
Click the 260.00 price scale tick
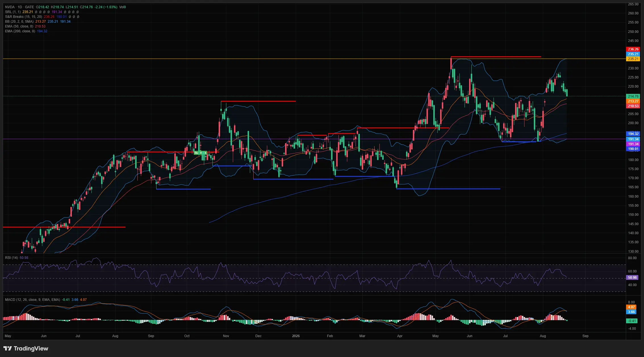(633, 13)
